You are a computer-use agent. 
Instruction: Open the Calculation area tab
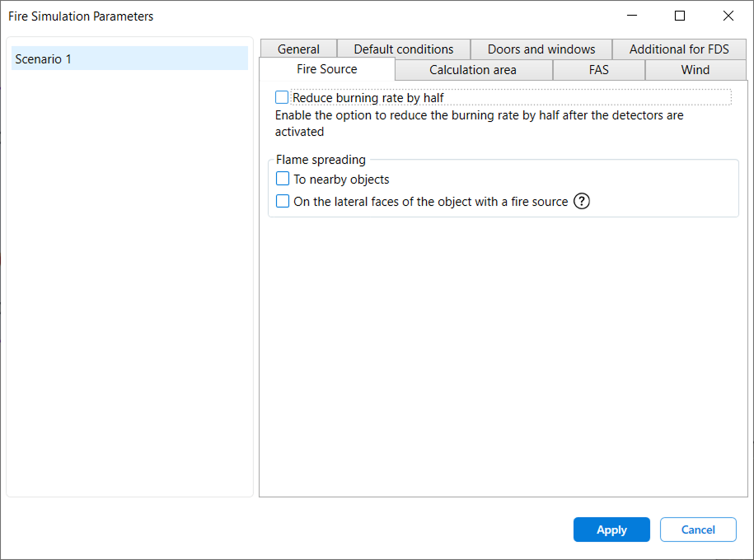473,70
